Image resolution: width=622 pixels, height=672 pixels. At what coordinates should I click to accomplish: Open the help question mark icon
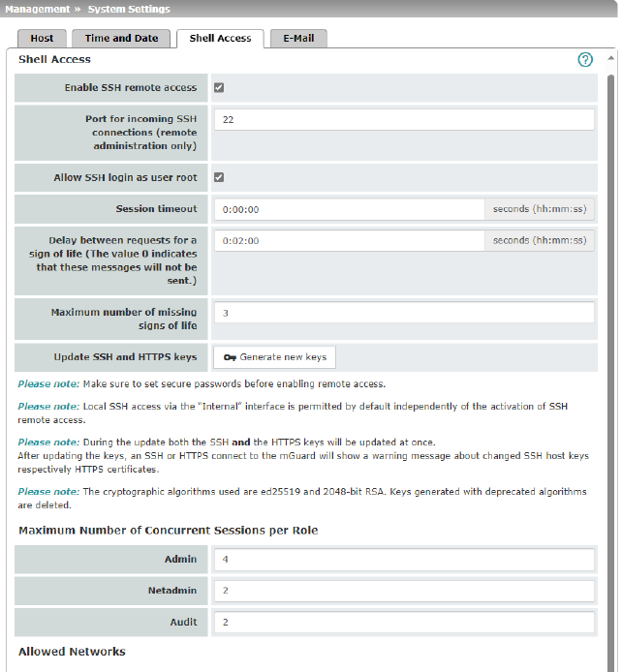click(585, 60)
